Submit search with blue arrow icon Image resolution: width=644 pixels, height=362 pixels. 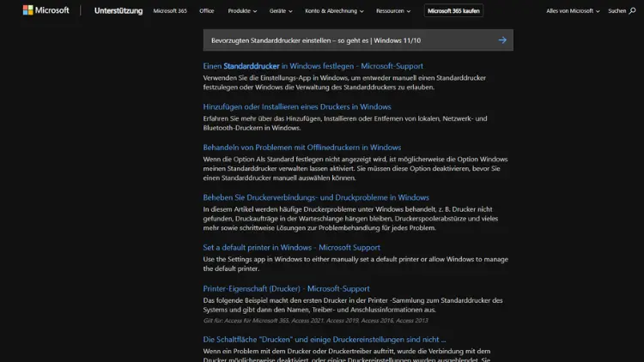tap(502, 40)
